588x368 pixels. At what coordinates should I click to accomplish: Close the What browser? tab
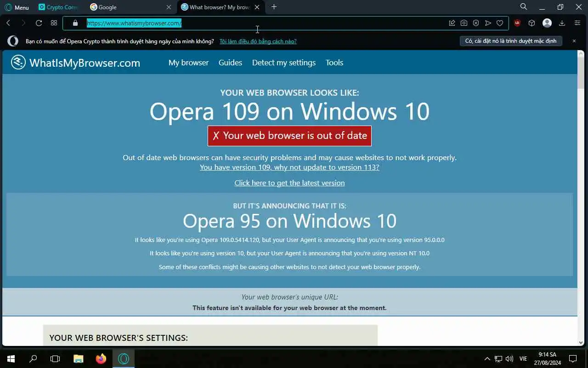pos(257,7)
